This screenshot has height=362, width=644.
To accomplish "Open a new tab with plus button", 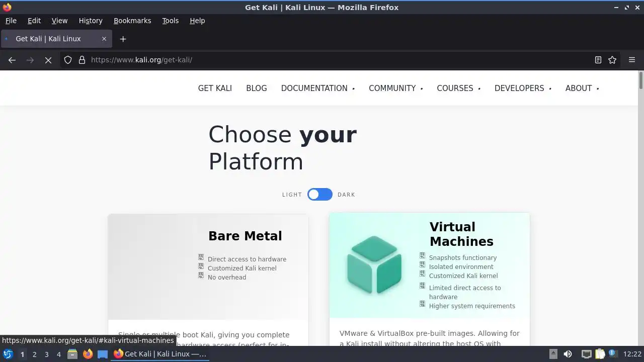I will pos(123,39).
